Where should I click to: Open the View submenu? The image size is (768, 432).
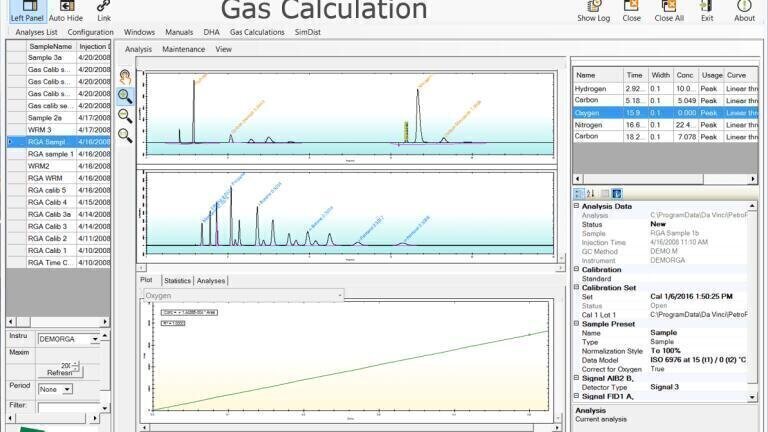223,49
